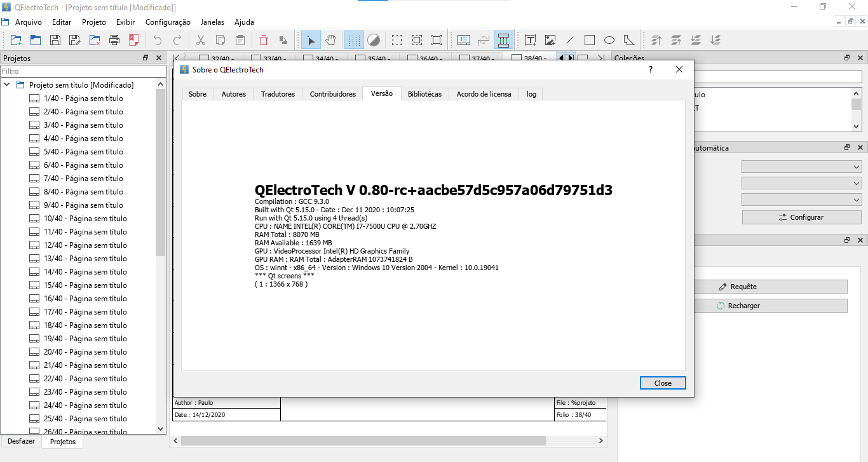
Task: Open the combo box directly above Configurar
Action: click(x=801, y=200)
